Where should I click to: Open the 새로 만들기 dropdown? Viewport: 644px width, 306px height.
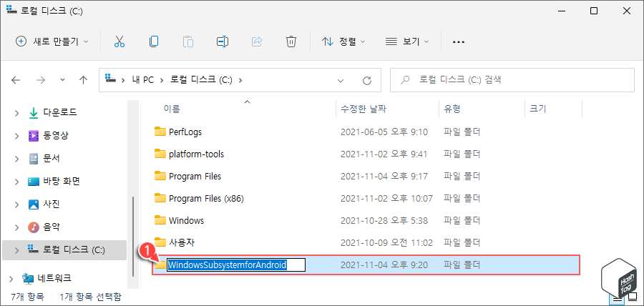[52, 41]
